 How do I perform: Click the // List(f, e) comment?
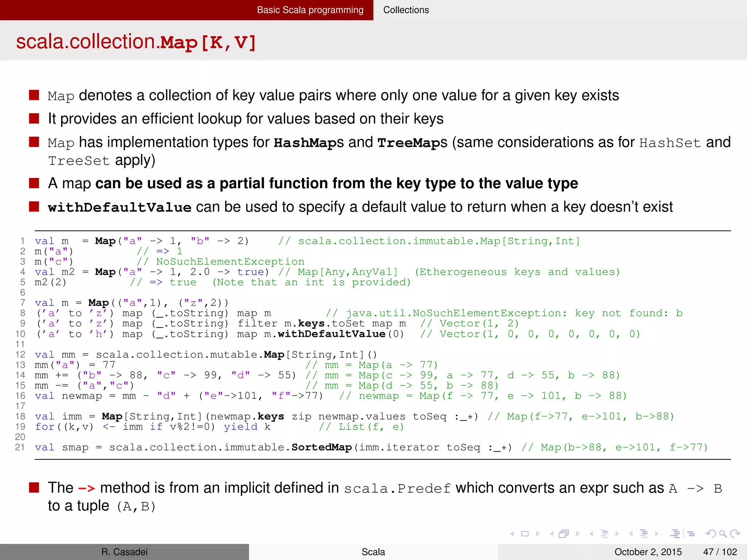pyautogui.click(x=361, y=427)
